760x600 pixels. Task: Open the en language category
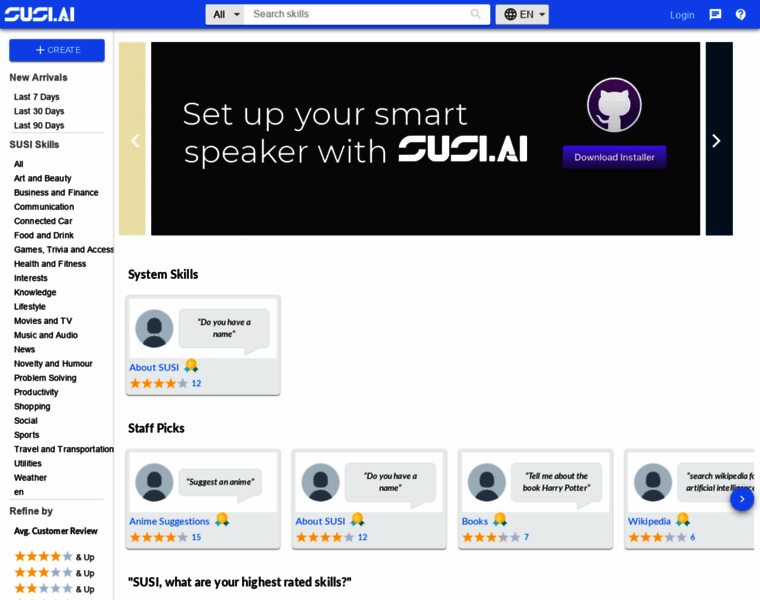pos(19,492)
